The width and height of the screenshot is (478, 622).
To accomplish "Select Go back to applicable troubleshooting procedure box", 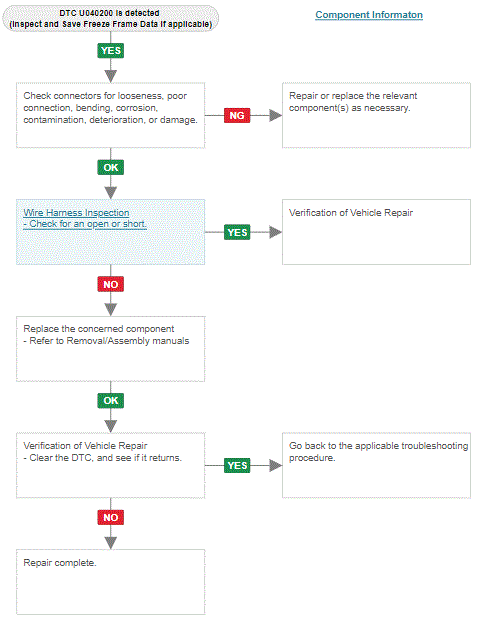I will [376, 465].
